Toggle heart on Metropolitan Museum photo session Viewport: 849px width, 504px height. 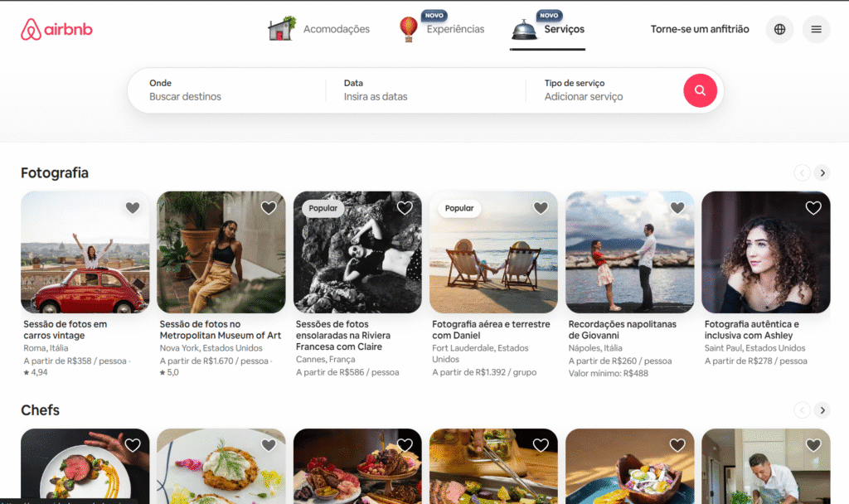coord(269,208)
